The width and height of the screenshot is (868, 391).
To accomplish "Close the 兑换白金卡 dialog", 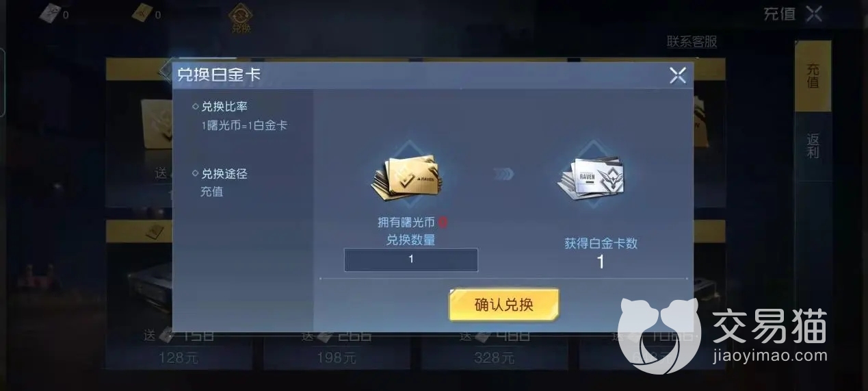I will pos(677,75).
